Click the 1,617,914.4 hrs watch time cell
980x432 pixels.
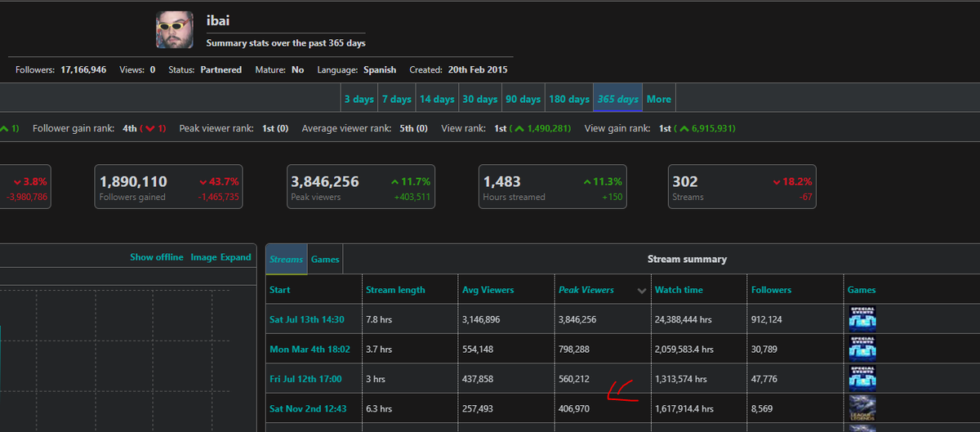684,408
